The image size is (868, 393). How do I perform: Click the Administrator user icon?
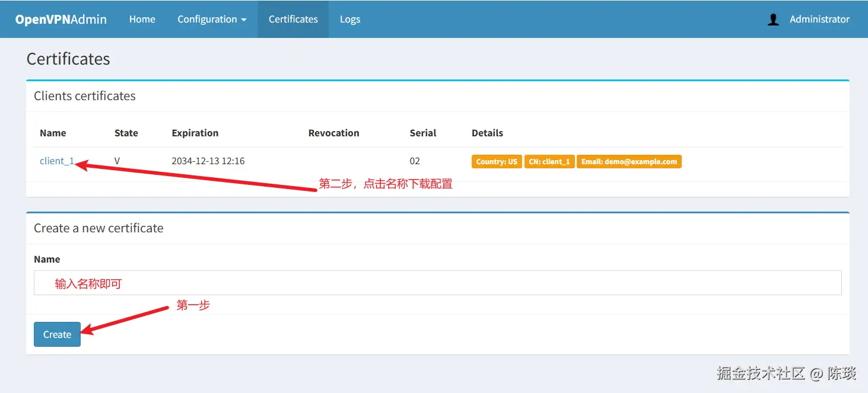pyautogui.click(x=773, y=20)
